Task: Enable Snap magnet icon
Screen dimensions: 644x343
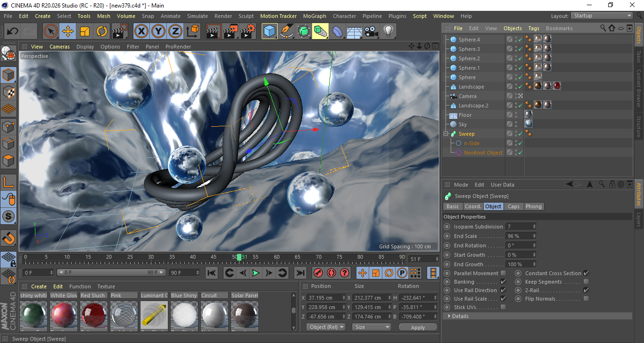Action: click(x=9, y=238)
